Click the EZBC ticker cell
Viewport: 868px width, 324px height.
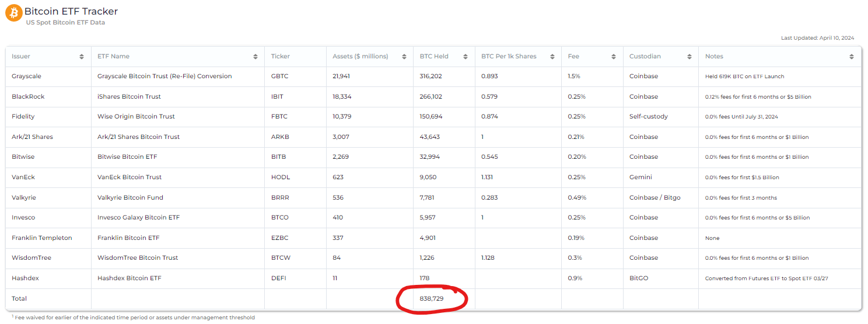coord(280,238)
